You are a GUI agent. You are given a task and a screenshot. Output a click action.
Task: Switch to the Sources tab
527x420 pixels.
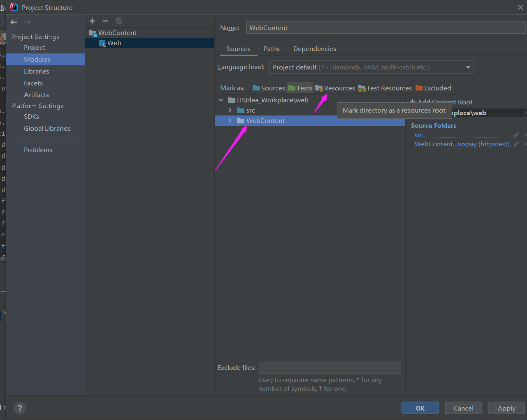click(239, 48)
